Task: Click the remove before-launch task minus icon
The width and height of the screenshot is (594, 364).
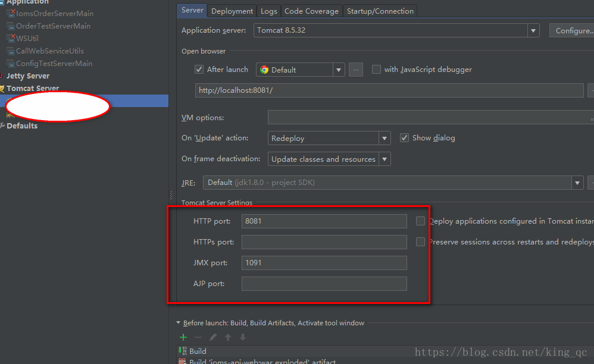Action: (x=198, y=337)
